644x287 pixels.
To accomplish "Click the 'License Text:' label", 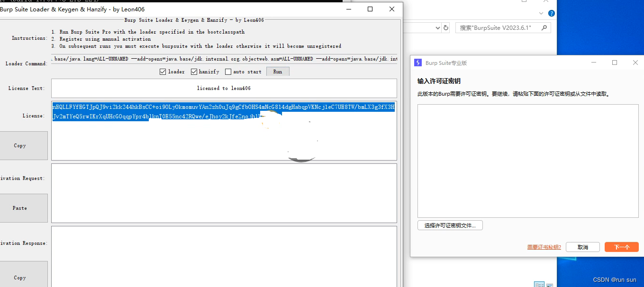I will (x=27, y=88).
